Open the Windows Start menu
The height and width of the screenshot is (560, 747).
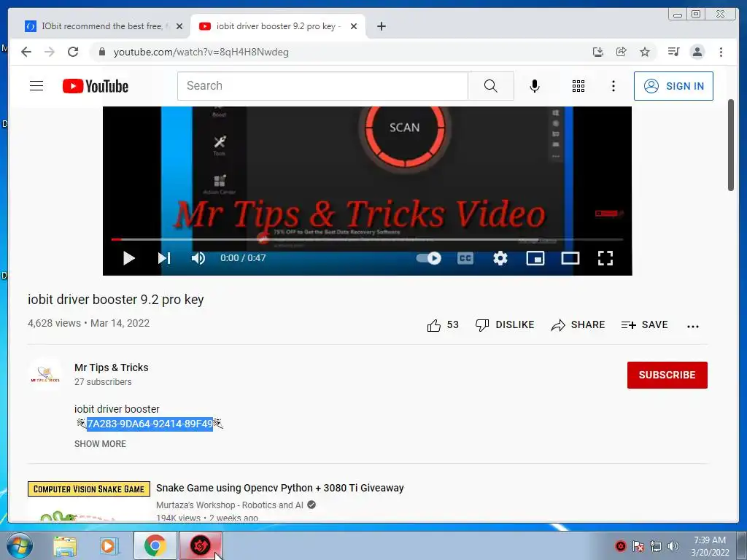(x=20, y=545)
